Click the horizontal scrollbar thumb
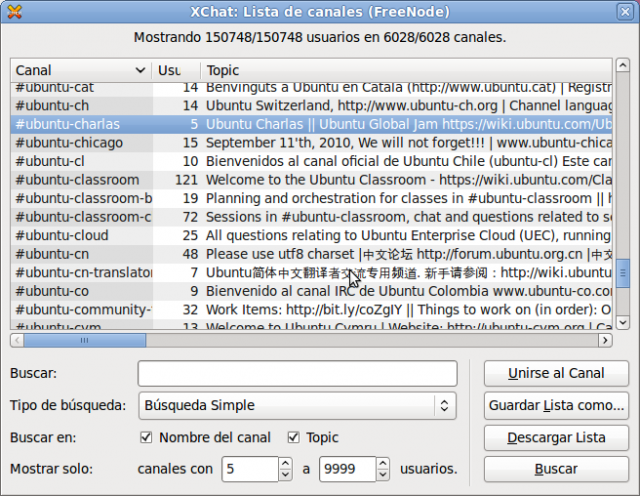The image size is (640, 496). (84, 340)
